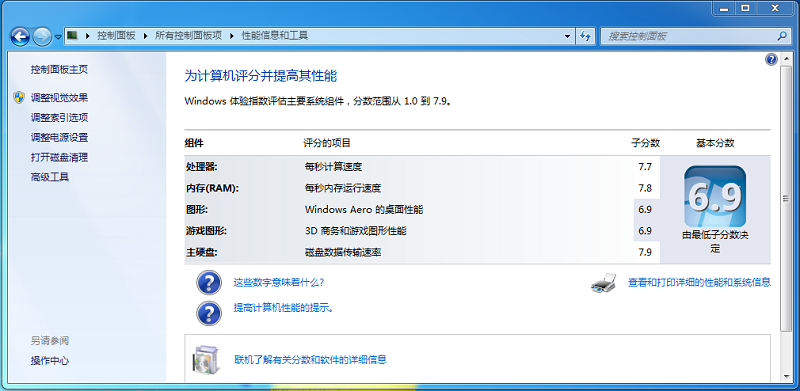The image size is (800, 391).
Task: Click the disk subscore 7.9
Action: pos(645,252)
